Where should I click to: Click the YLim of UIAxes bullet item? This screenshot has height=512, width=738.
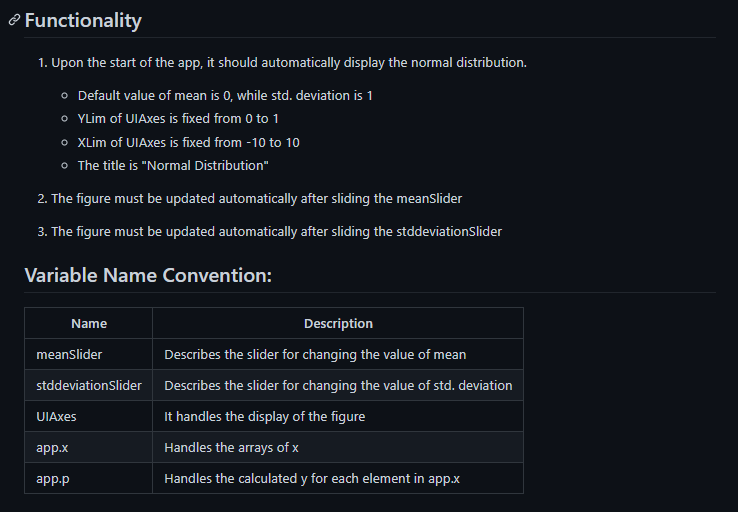[178, 119]
